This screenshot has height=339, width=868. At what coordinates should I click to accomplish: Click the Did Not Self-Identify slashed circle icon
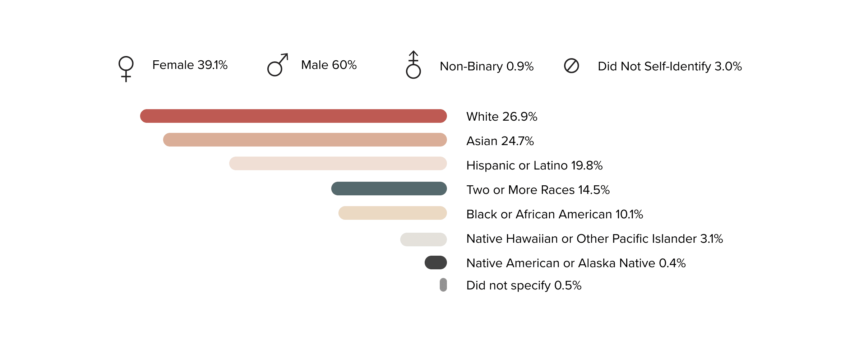click(571, 66)
